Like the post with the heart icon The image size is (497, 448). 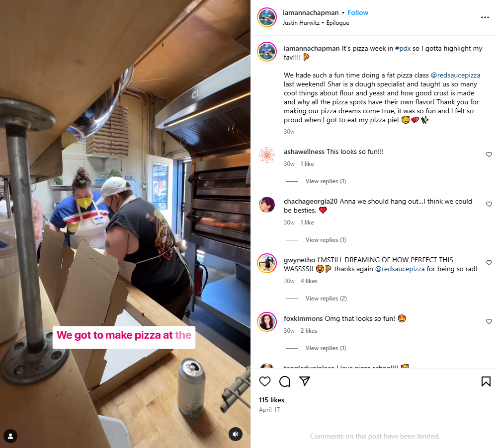[265, 381]
